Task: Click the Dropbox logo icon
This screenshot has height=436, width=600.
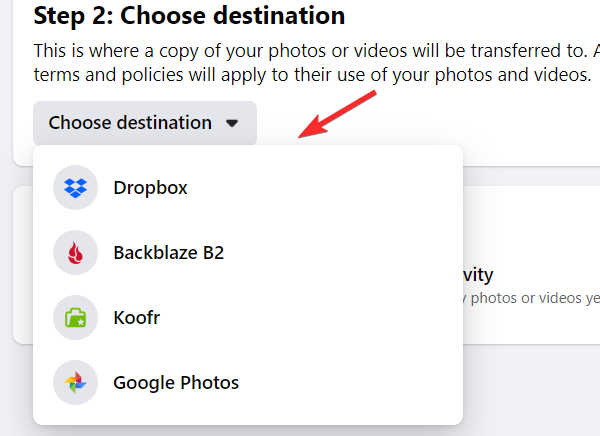Action: point(75,187)
